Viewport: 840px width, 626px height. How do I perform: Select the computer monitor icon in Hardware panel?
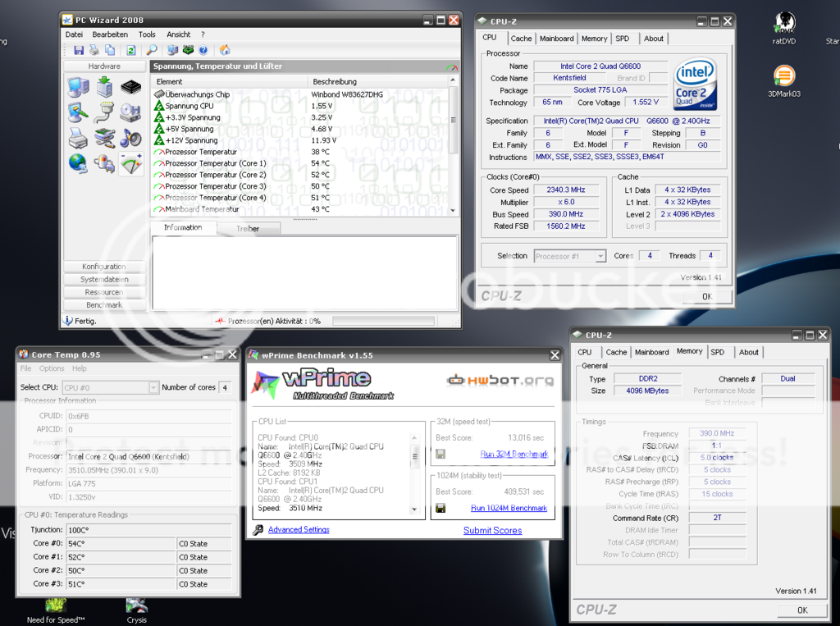click(x=78, y=87)
